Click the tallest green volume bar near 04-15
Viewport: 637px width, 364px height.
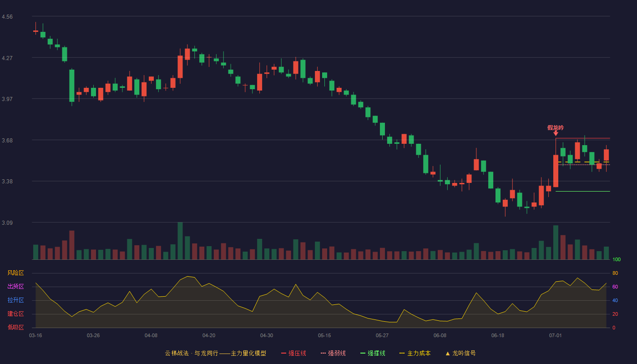pos(180,241)
